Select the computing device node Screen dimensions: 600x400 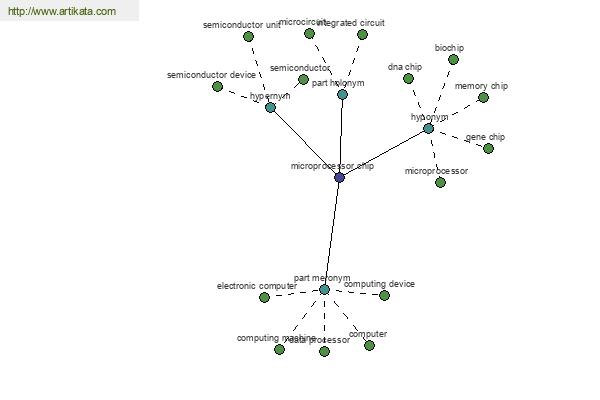pyautogui.click(x=384, y=295)
